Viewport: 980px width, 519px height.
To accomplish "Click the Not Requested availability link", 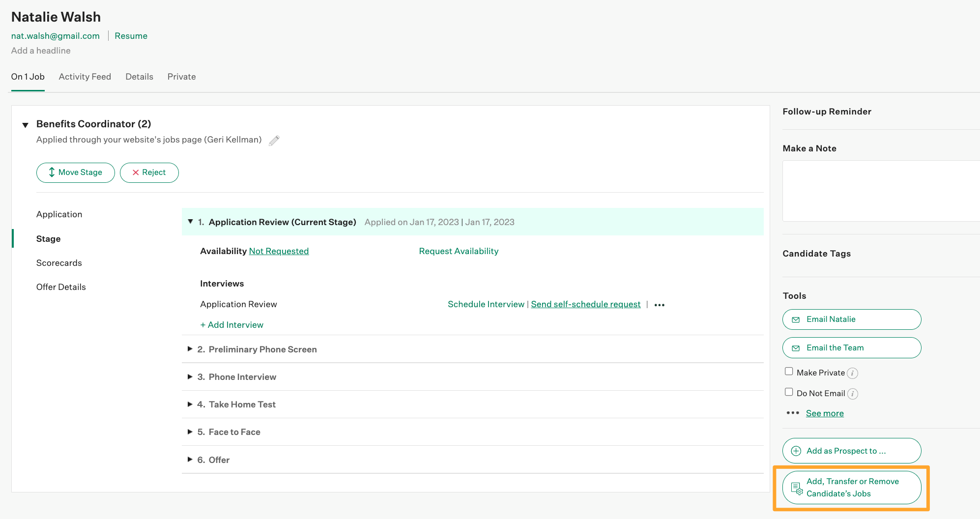I will [x=279, y=251].
